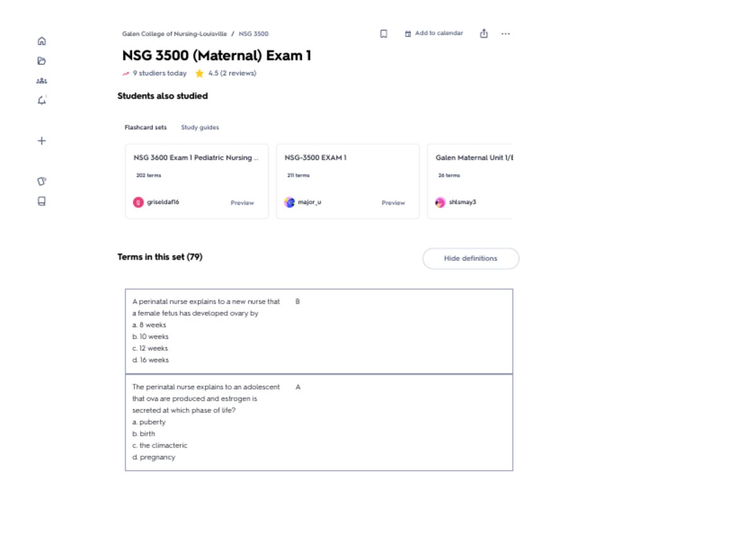Click username griseldaf16
Image resolution: width=756 pixels, height=535 pixels.
(x=163, y=202)
